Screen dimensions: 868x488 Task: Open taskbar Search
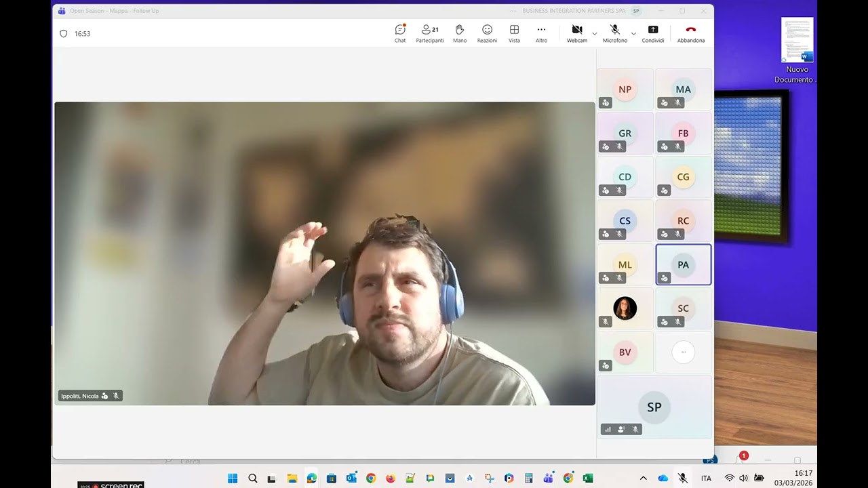click(x=252, y=478)
